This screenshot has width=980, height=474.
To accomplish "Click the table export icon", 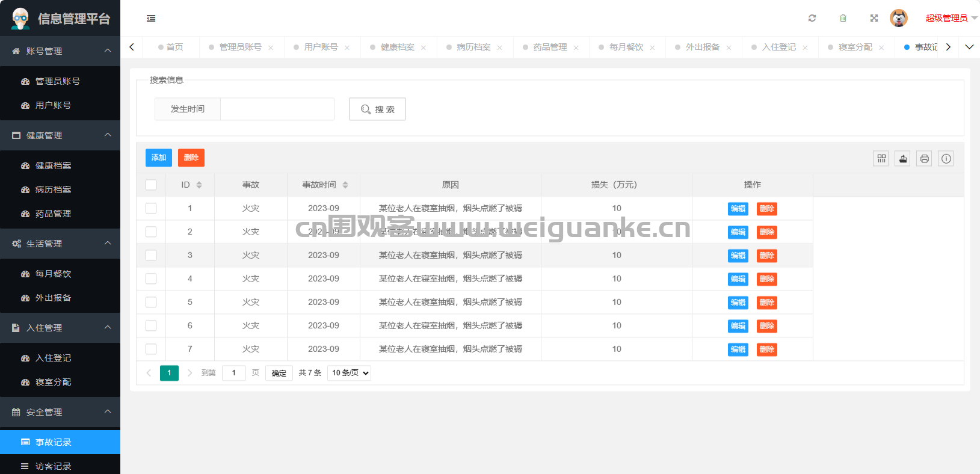I will pos(902,158).
